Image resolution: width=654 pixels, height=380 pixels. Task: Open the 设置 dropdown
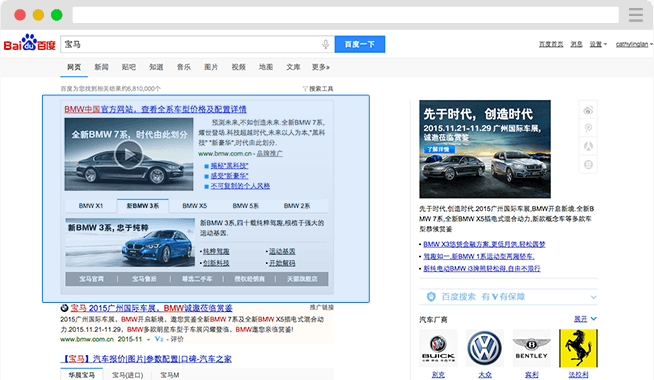pyautogui.click(x=598, y=44)
